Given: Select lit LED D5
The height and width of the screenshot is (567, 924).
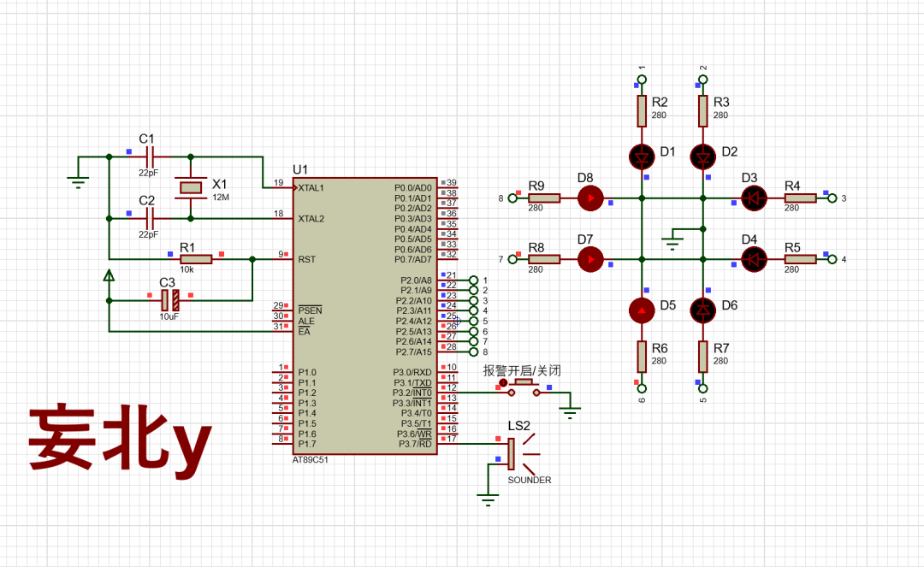Looking at the screenshot, I should click(x=642, y=310).
